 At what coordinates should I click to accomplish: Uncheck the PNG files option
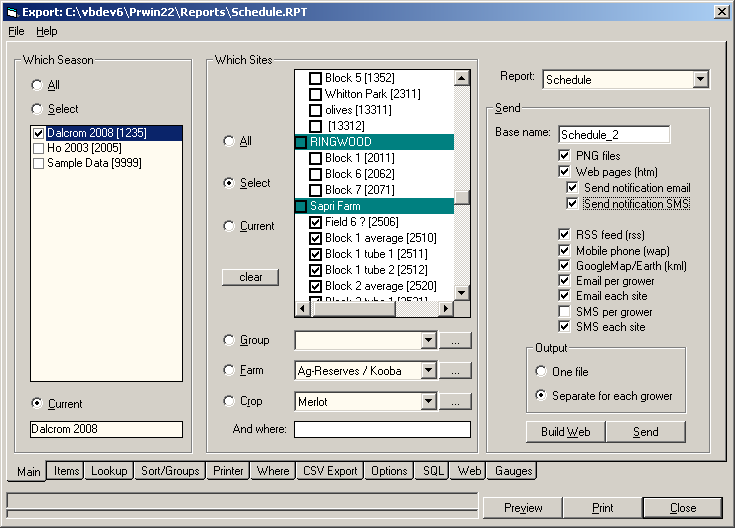[x=566, y=156]
